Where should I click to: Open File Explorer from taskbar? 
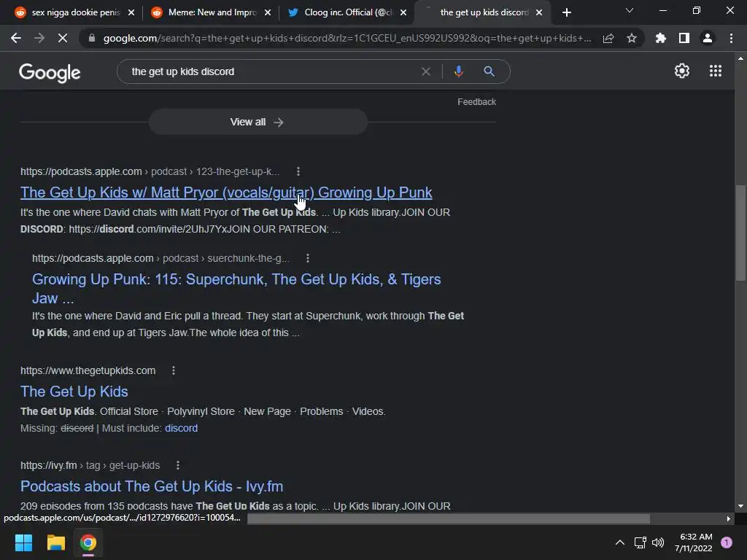(55, 542)
